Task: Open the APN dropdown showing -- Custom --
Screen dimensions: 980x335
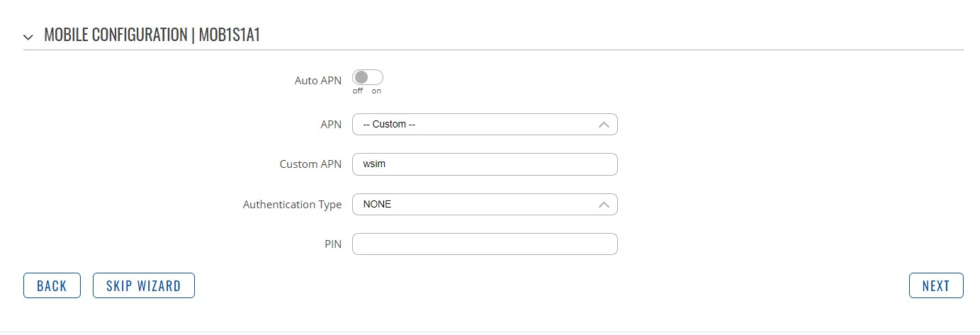Action: coord(485,125)
